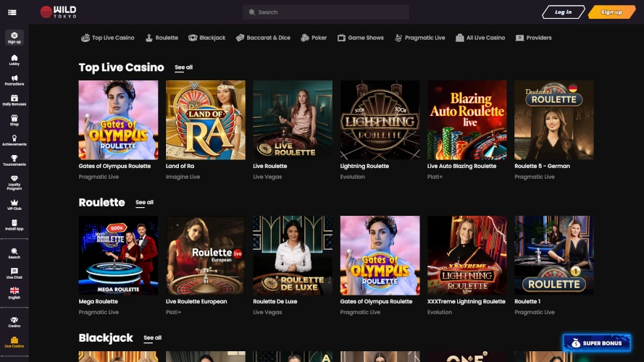Select the Poker category tab
This screenshot has width=644, height=362.
(x=314, y=38)
